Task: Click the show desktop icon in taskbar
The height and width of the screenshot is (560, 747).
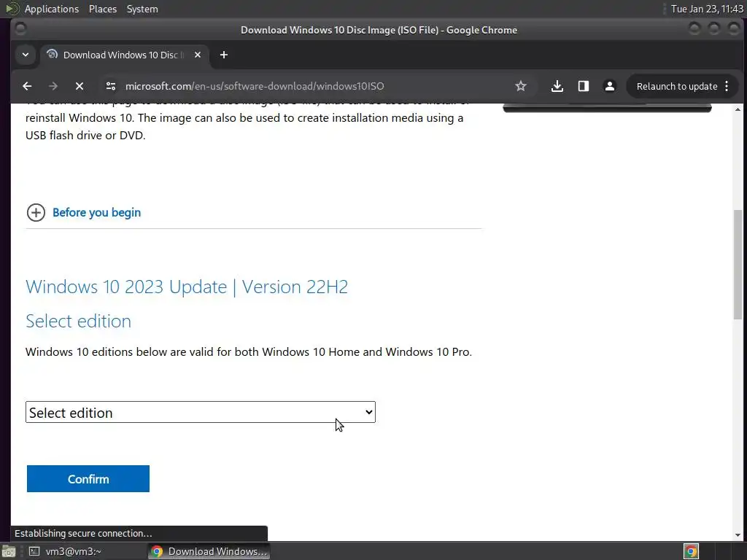Action: point(8,551)
